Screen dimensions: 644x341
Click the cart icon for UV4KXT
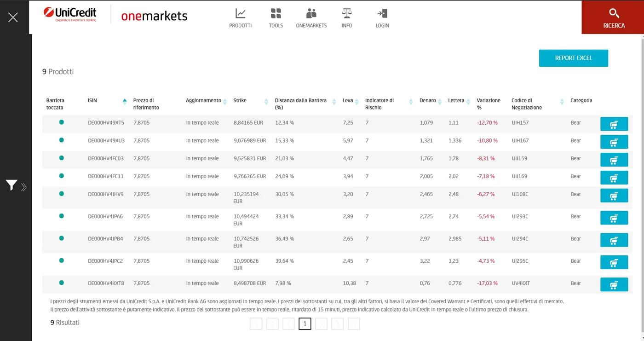(614, 284)
